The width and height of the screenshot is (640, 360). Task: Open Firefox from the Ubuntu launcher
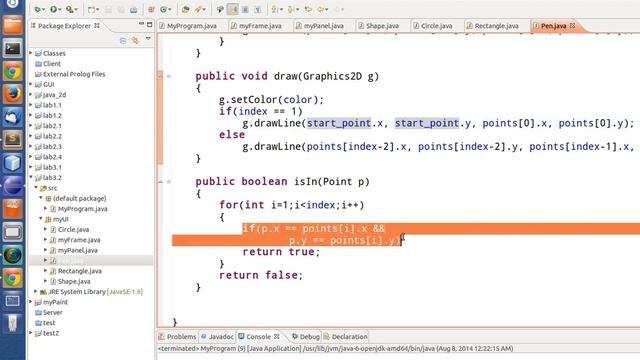(x=13, y=94)
